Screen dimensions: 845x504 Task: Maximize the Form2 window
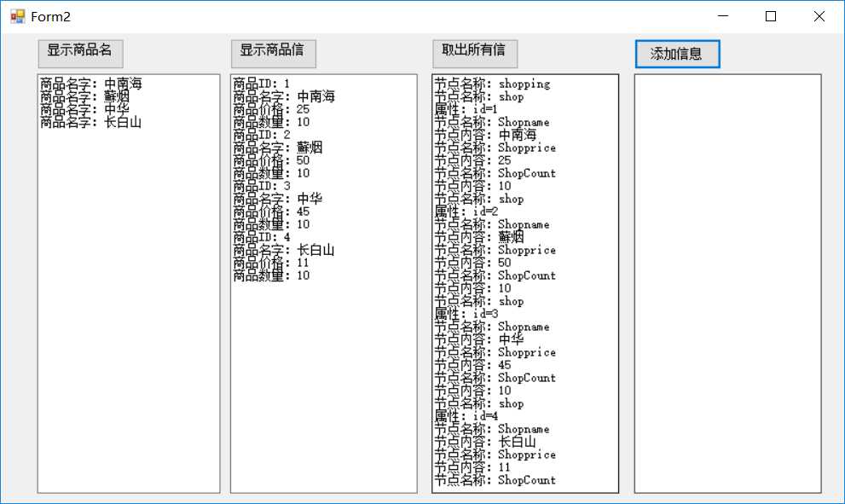click(x=771, y=17)
